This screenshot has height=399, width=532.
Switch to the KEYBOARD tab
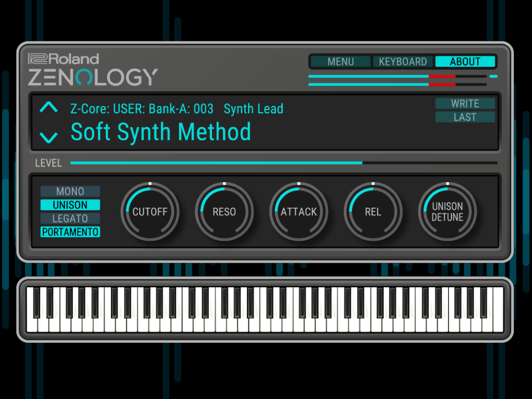(403, 62)
